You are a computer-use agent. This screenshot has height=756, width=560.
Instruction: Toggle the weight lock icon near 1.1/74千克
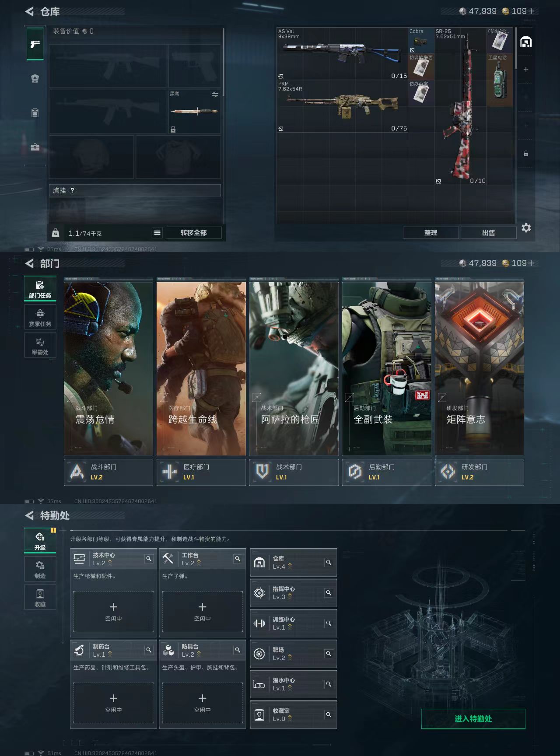[56, 233]
